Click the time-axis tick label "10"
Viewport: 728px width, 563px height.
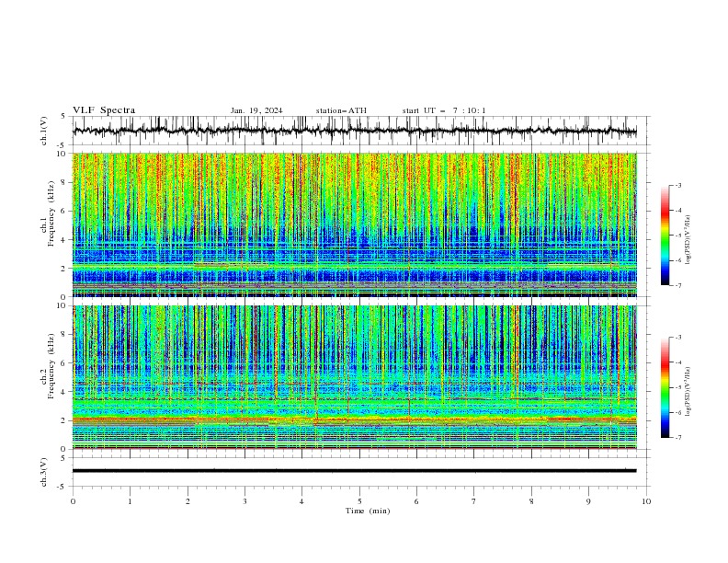tap(646, 501)
